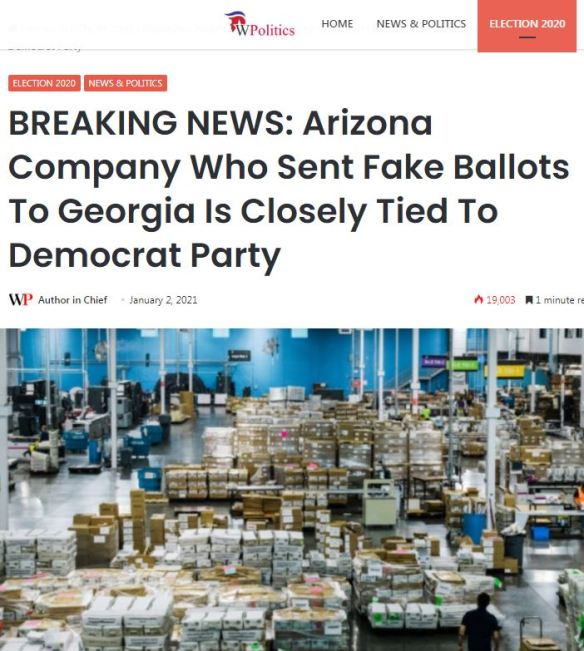This screenshot has width=584, height=651.
Task: Click the 19,003 view count
Action: point(501,300)
